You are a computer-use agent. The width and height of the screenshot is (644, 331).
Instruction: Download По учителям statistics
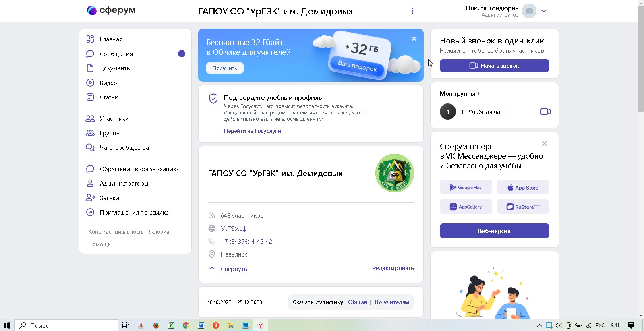click(x=391, y=302)
